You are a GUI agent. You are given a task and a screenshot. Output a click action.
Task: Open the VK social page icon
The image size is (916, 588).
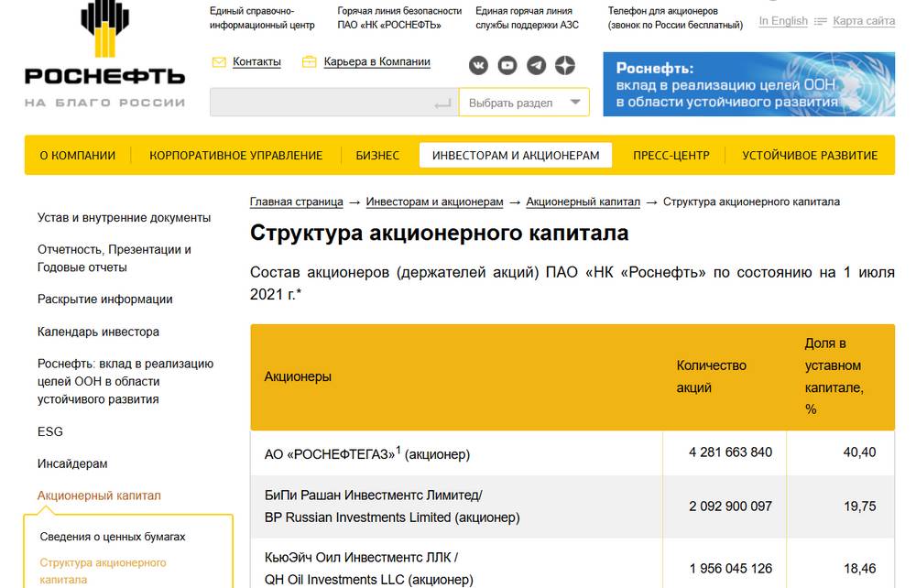479,65
